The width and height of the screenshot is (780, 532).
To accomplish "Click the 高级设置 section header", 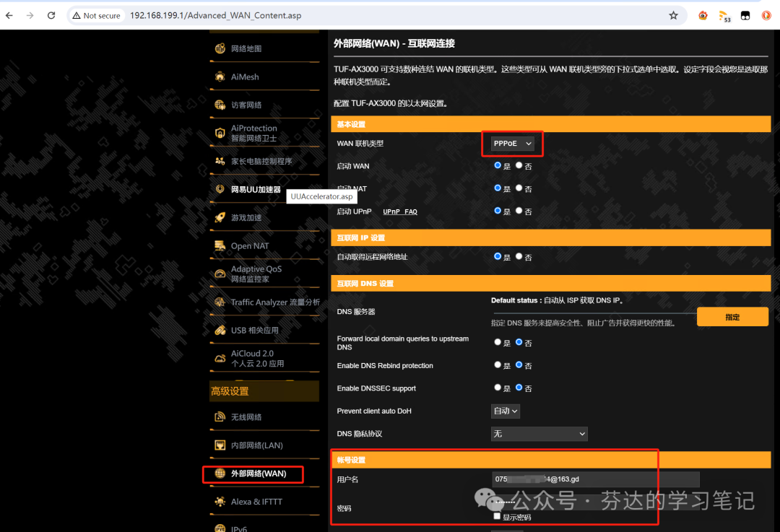I will [x=264, y=391].
